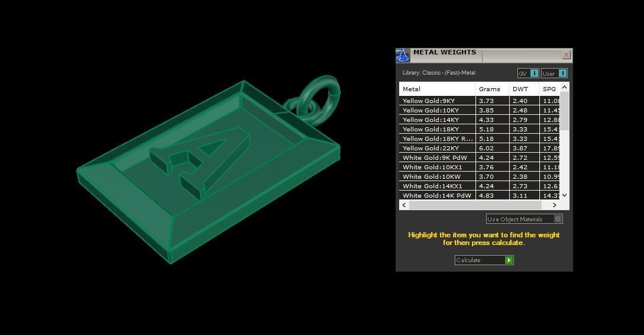Click DWT value for Yellow Gold:18KY row
Viewport: 644px width, 335px height.
click(524, 129)
